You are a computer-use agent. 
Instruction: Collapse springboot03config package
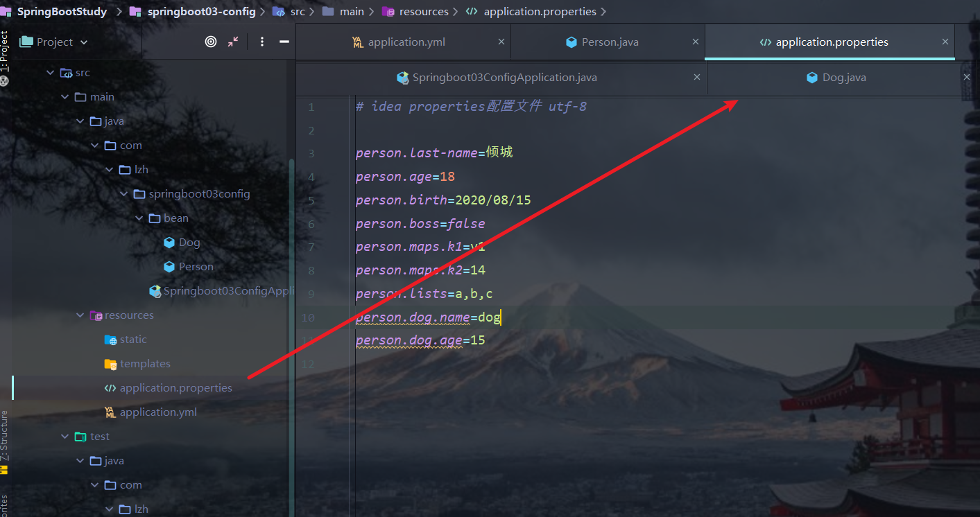coord(124,194)
